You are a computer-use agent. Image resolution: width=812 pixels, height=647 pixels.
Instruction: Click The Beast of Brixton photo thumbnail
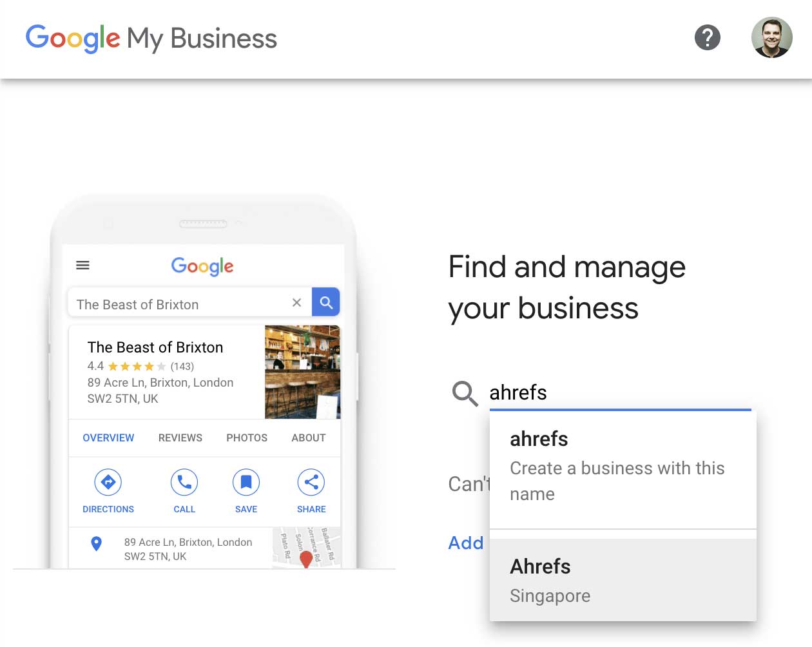[x=302, y=372]
